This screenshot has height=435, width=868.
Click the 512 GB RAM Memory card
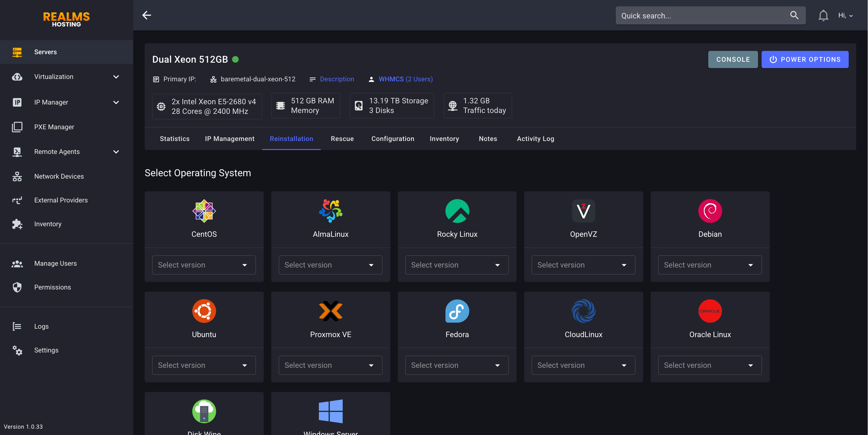pyautogui.click(x=306, y=106)
